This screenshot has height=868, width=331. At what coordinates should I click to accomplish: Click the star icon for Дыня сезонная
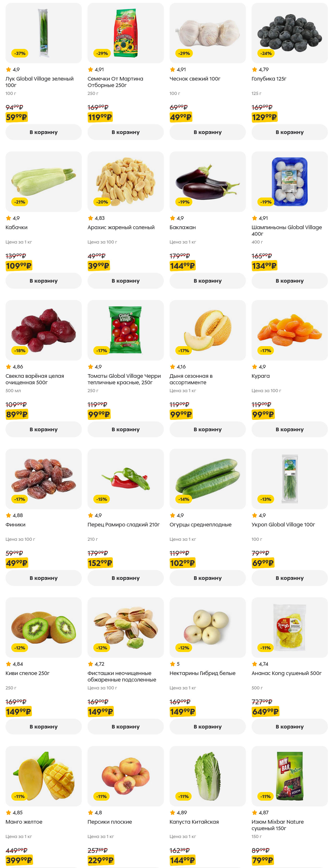coord(173,367)
